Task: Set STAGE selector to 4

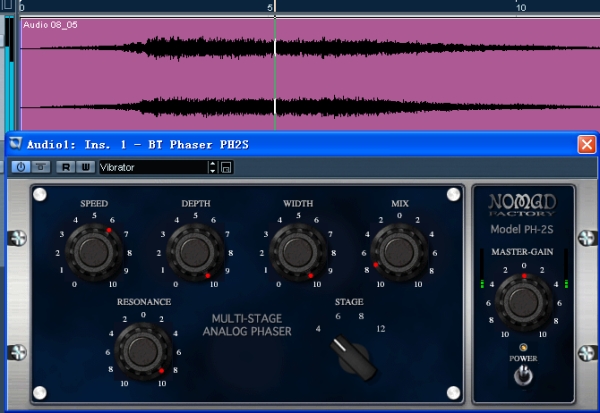Action: 318,329
